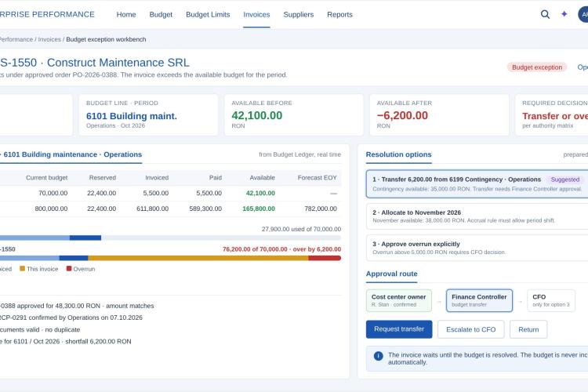Select option 2 Allocate to November 2026

[477, 216]
